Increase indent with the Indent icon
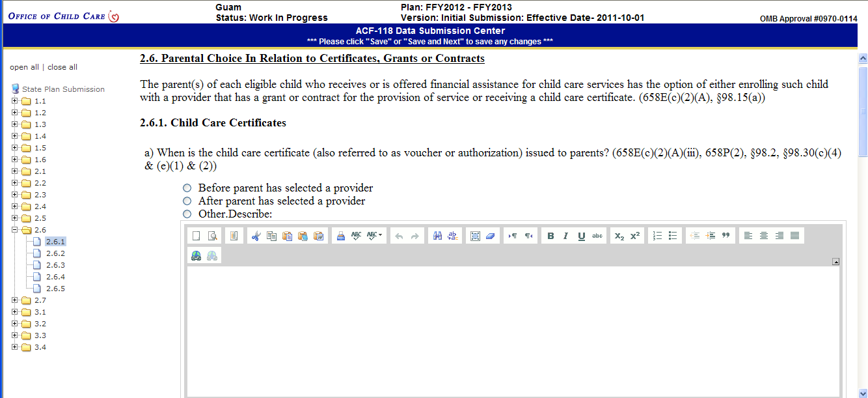This screenshot has height=398, width=868. pos(710,236)
